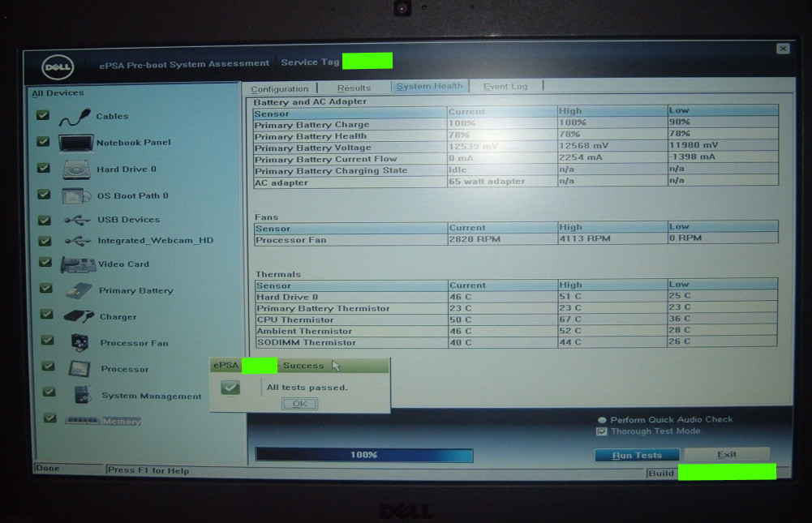Click the Integrated_Webcam_HD USB icon
The width and height of the screenshot is (812, 523).
pyautogui.click(x=78, y=241)
